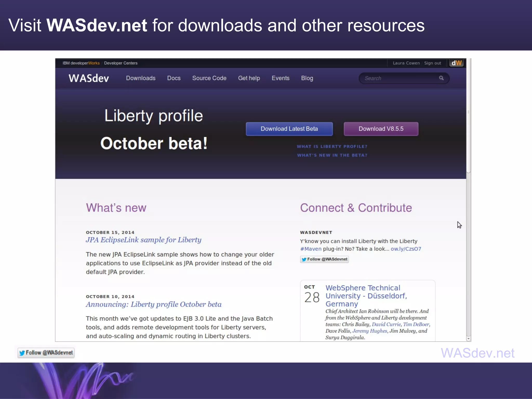The height and width of the screenshot is (399, 532).
Task: Open WebSphere Technical University Düsseldorf event
Action: (x=366, y=296)
